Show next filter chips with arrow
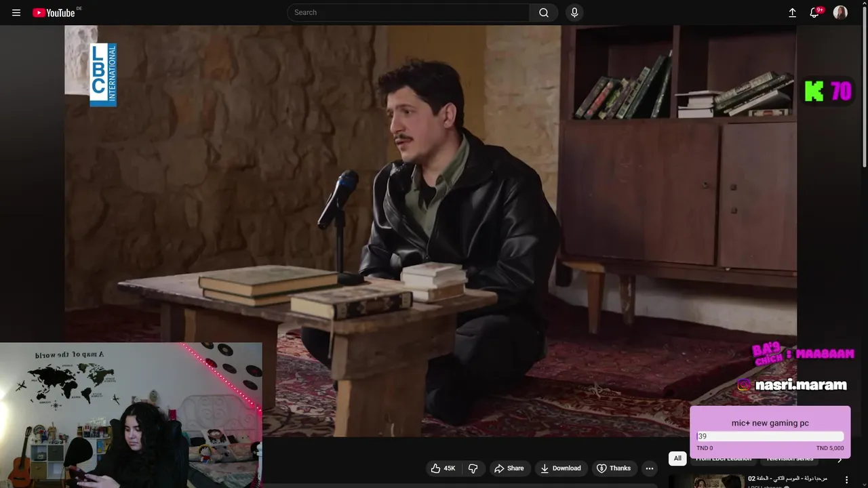The height and width of the screenshot is (488, 868). (840, 460)
